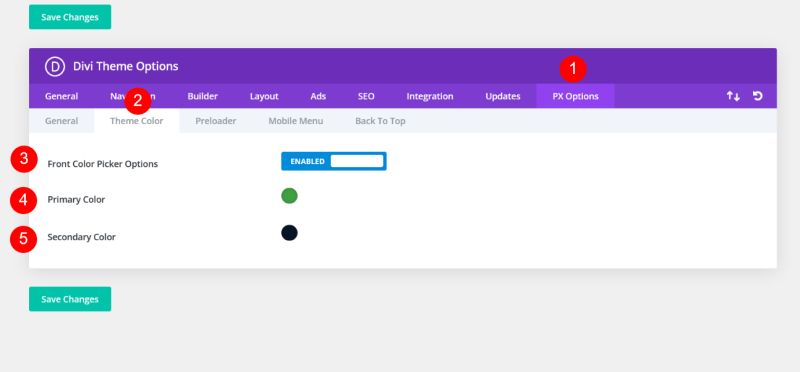Click the Divi logo icon
This screenshot has height=372, width=800.
[x=55, y=66]
